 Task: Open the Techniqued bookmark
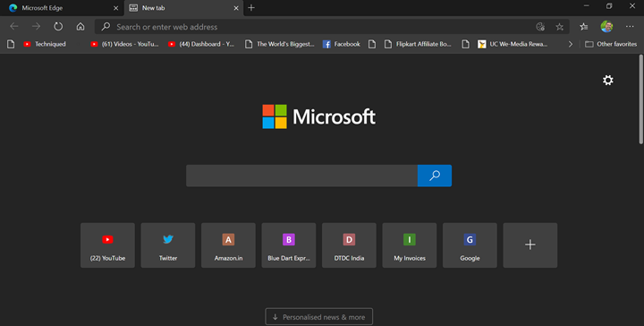(x=45, y=44)
